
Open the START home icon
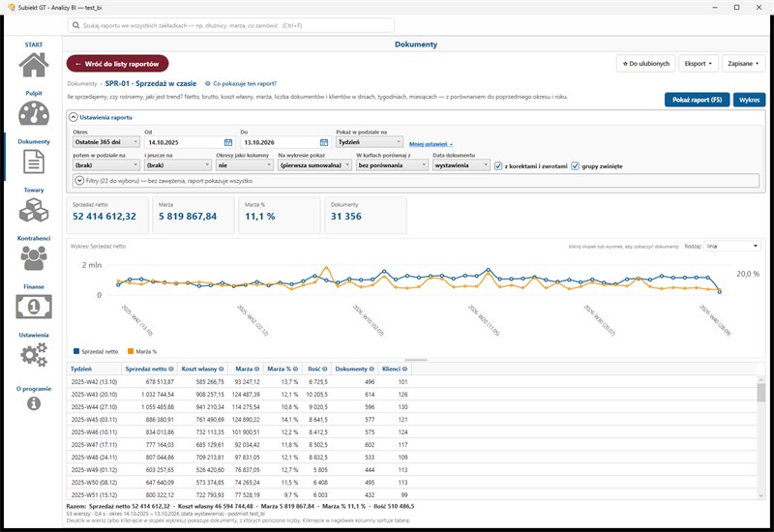coord(34,65)
